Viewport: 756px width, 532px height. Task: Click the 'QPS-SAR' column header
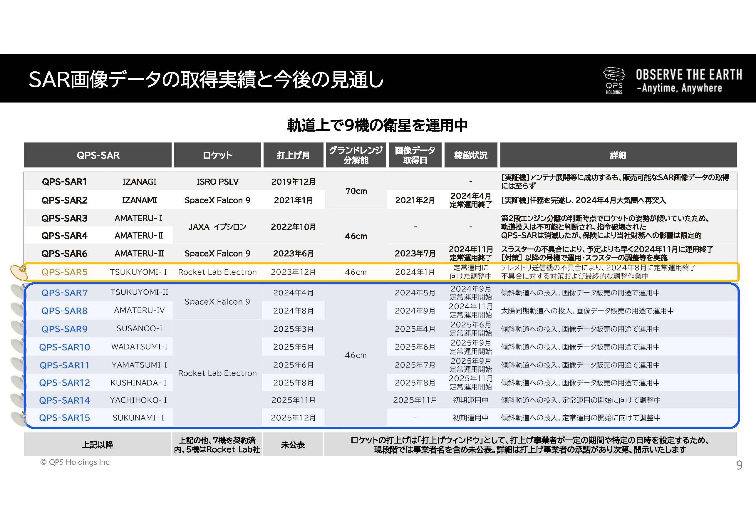tap(98, 155)
